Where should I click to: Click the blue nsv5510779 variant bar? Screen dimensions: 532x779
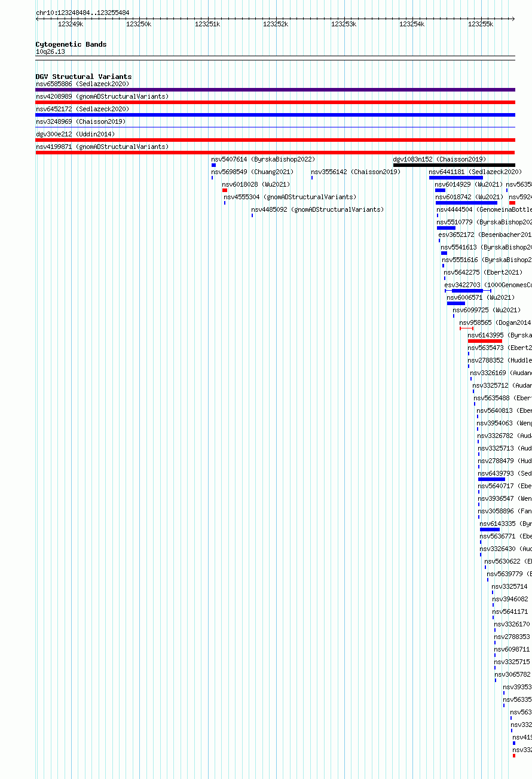446,228
